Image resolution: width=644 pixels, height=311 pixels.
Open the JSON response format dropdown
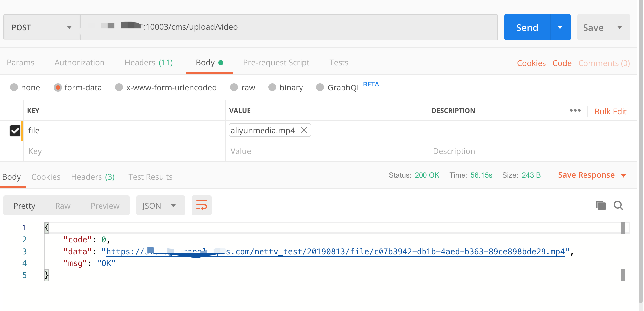[160, 205]
